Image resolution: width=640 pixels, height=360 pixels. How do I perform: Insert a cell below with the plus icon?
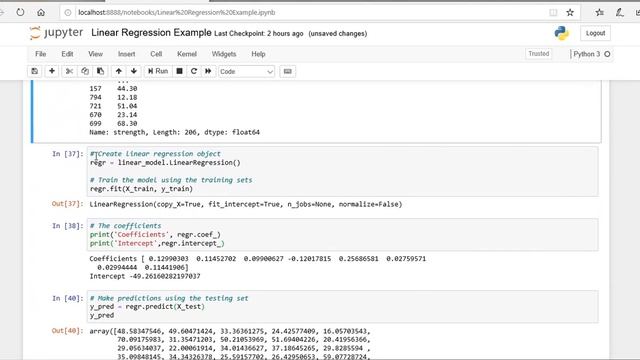52,71
